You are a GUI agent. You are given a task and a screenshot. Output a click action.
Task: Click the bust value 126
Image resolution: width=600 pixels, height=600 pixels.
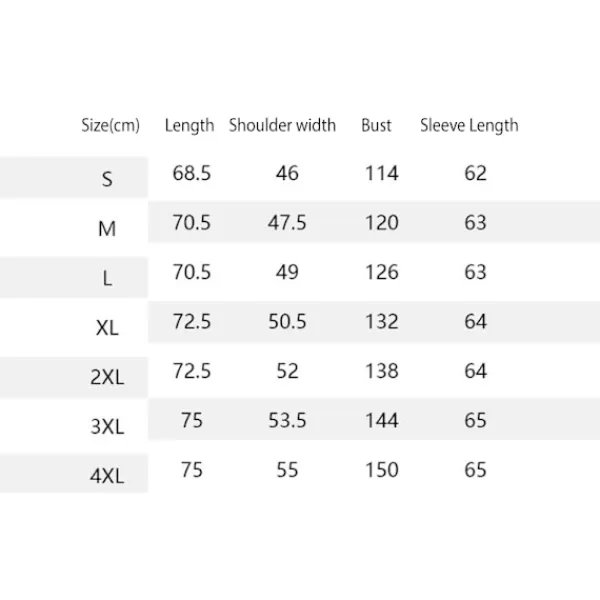click(381, 272)
